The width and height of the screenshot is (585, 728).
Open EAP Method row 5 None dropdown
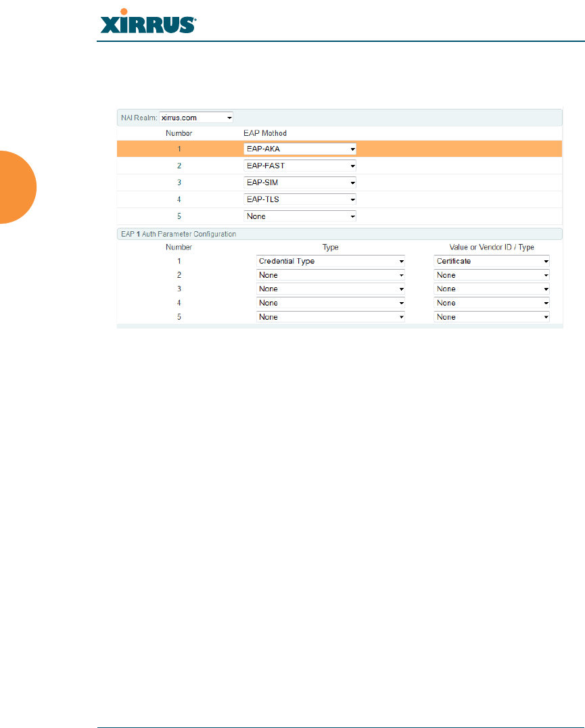(300, 216)
